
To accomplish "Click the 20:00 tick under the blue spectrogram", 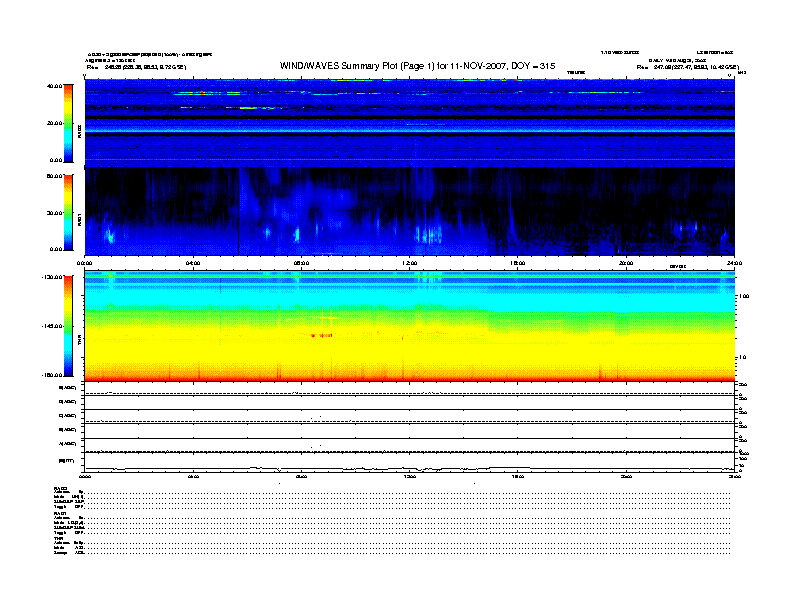I will (626, 263).
